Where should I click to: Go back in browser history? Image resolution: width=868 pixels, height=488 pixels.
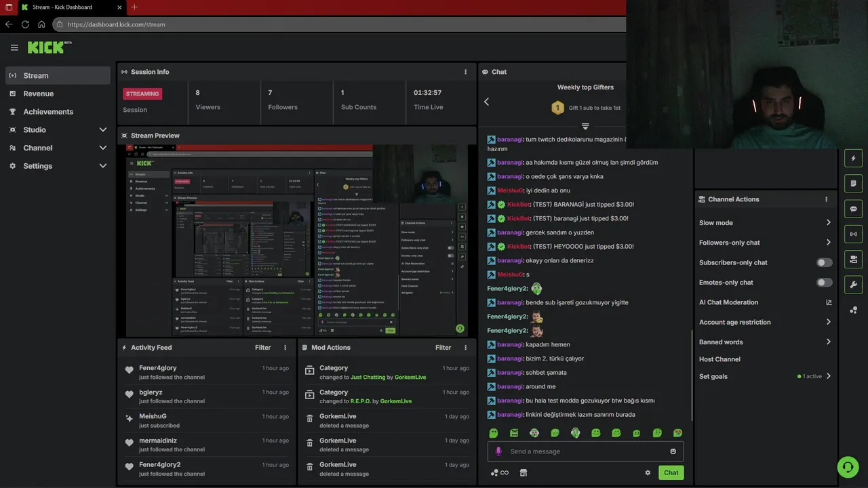pos(9,24)
